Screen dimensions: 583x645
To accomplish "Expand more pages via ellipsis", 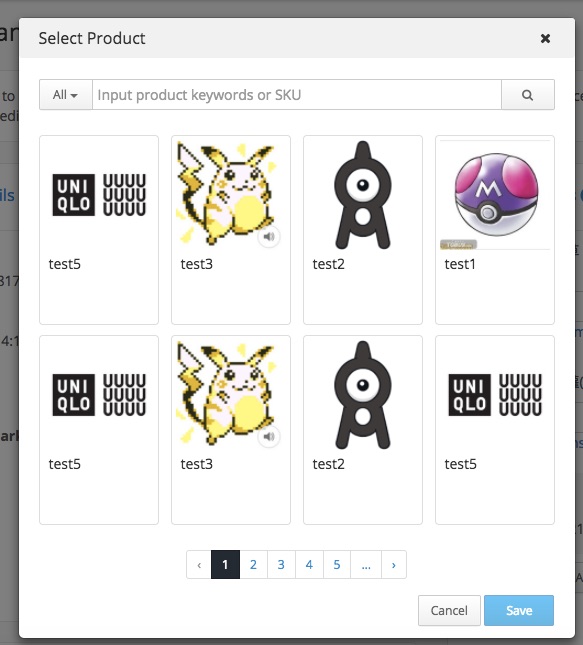I will 366,565.
